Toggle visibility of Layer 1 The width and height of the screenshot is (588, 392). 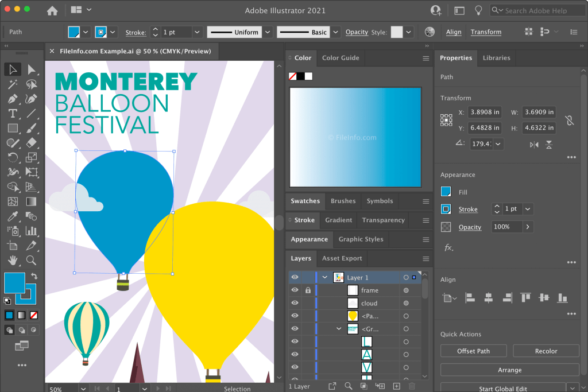pyautogui.click(x=295, y=277)
